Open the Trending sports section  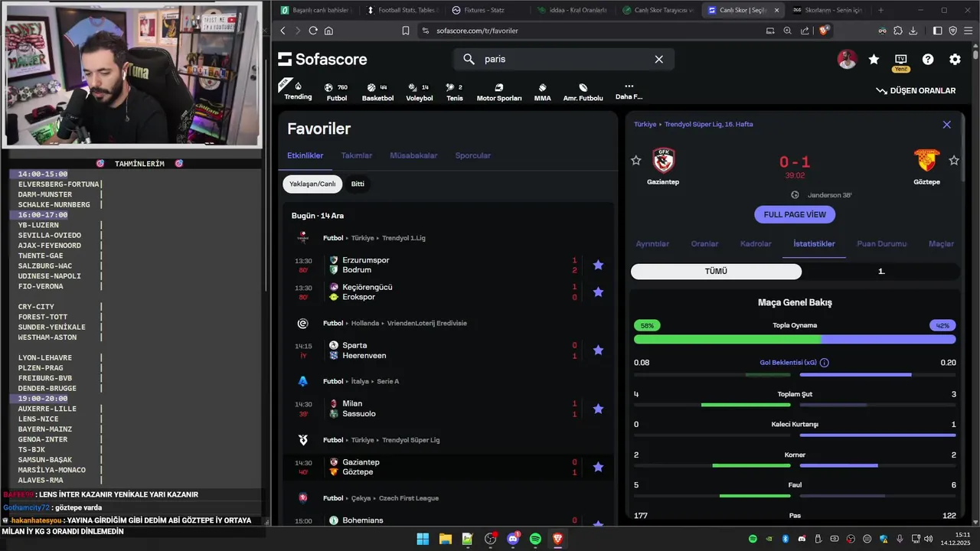pos(298,91)
